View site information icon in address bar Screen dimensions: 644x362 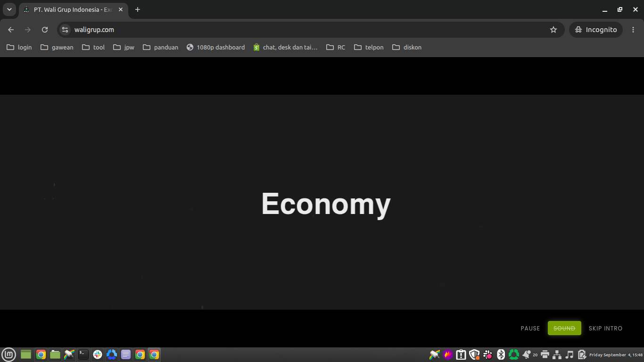coord(65,30)
